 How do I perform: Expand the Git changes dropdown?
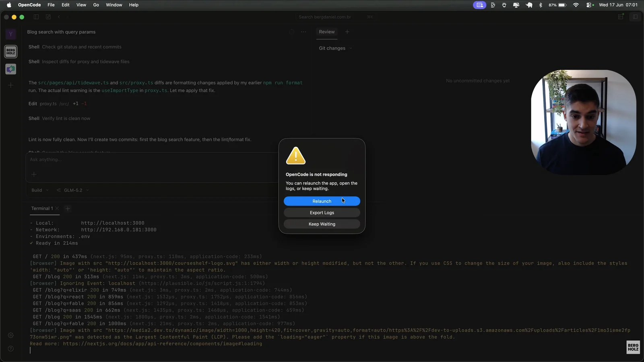pyautogui.click(x=336, y=48)
